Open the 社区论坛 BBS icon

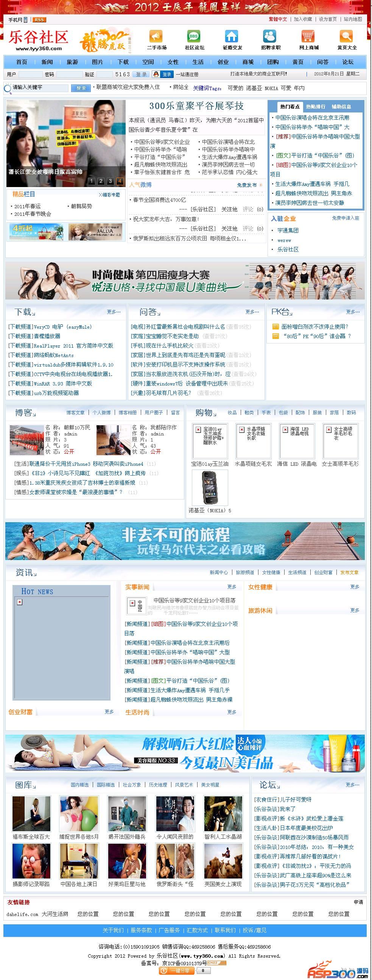coord(194,36)
